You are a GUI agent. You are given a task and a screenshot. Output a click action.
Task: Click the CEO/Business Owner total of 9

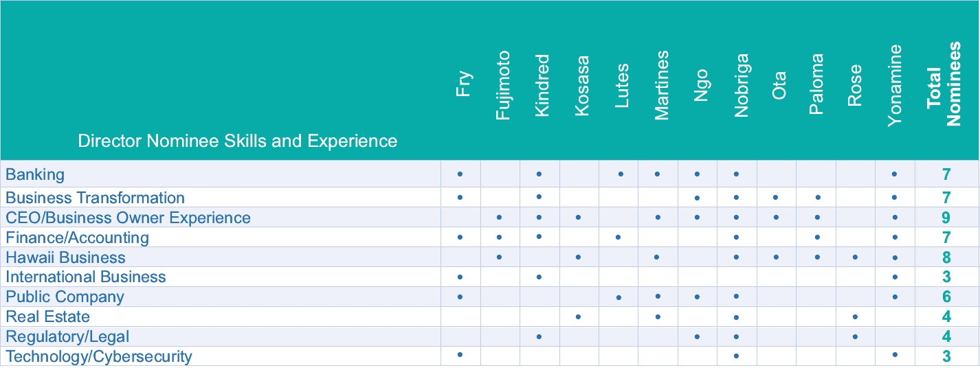(x=946, y=218)
